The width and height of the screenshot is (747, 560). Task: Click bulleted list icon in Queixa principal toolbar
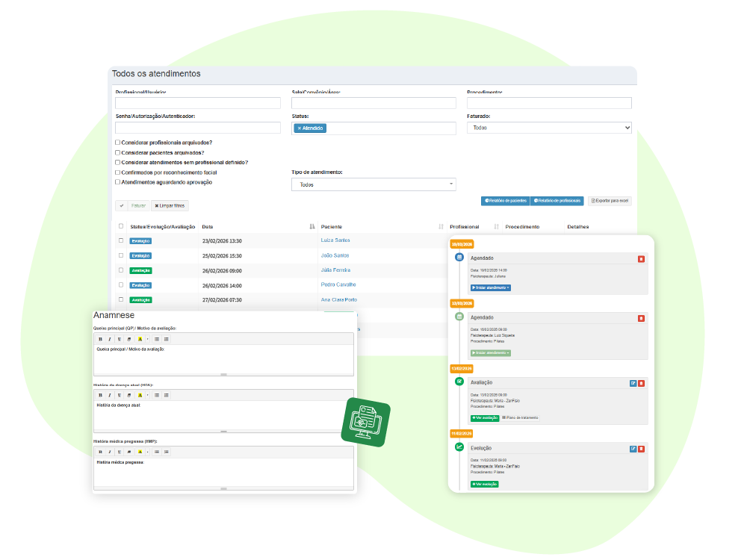click(157, 340)
